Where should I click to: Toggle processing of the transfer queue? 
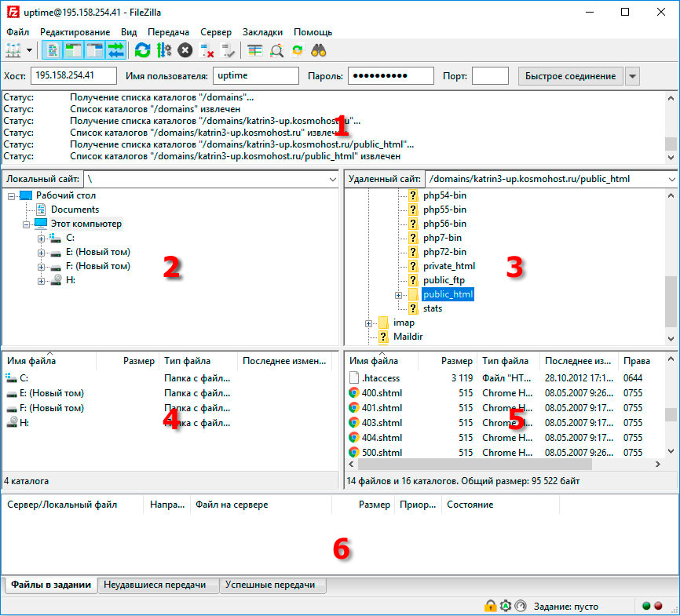coord(164,50)
